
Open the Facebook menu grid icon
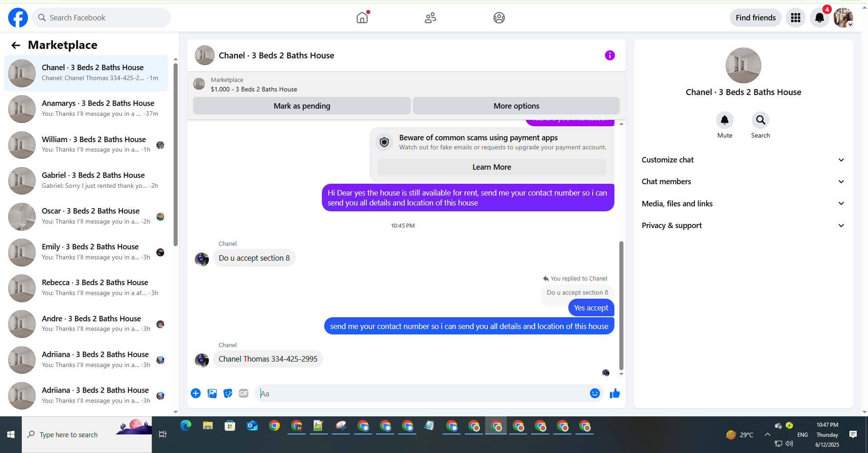pyautogui.click(x=796, y=18)
